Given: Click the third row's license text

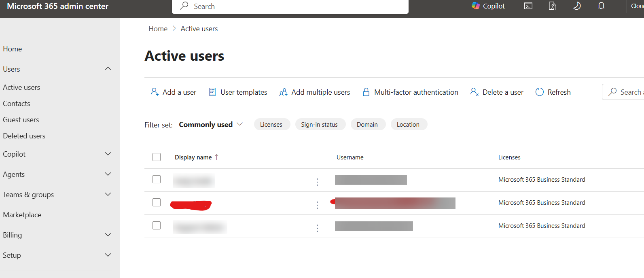Looking at the screenshot, I should [542, 226].
